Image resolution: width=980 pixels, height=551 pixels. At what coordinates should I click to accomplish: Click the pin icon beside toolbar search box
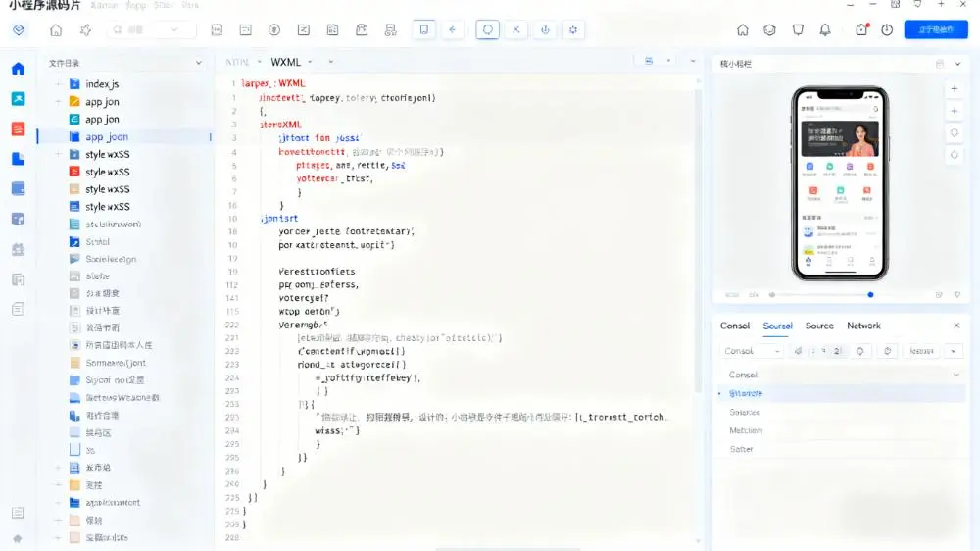point(85,30)
